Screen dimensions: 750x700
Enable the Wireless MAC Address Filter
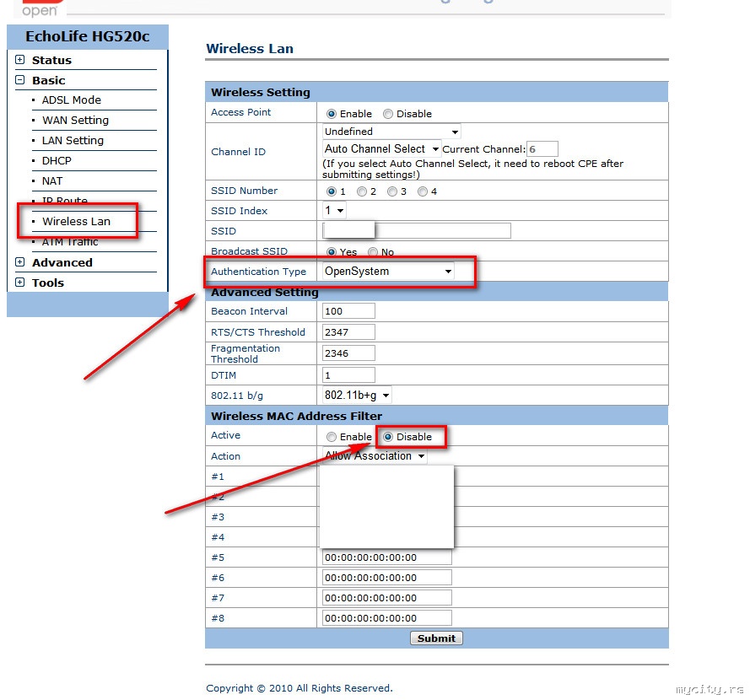(x=332, y=437)
